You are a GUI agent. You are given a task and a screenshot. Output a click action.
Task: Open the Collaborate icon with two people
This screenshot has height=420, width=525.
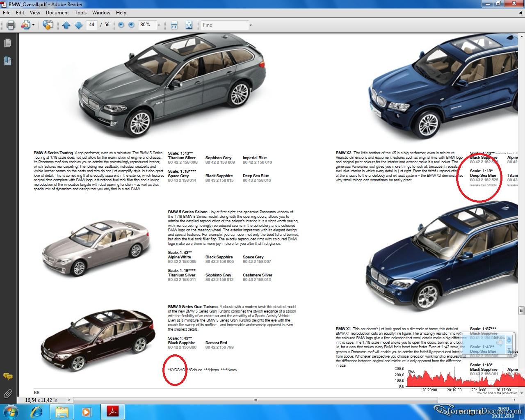pyautogui.click(x=25, y=25)
